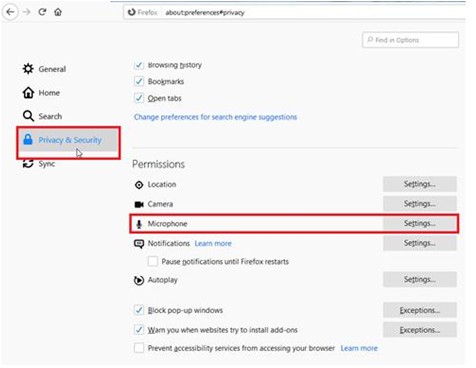
Task: Toggle the Open tabs checkbox
Action: (139, 98)
